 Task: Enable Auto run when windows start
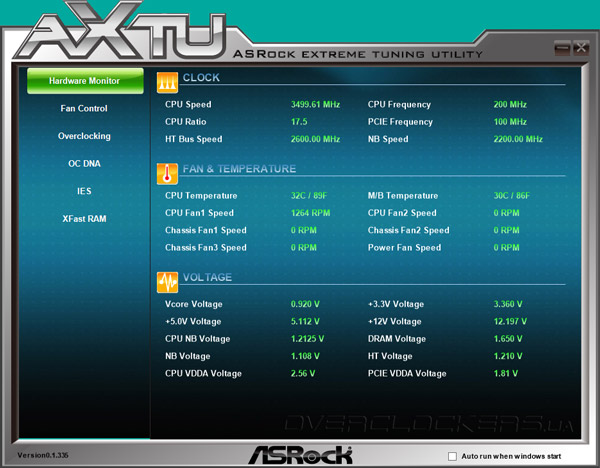click(x=452, y=456)
